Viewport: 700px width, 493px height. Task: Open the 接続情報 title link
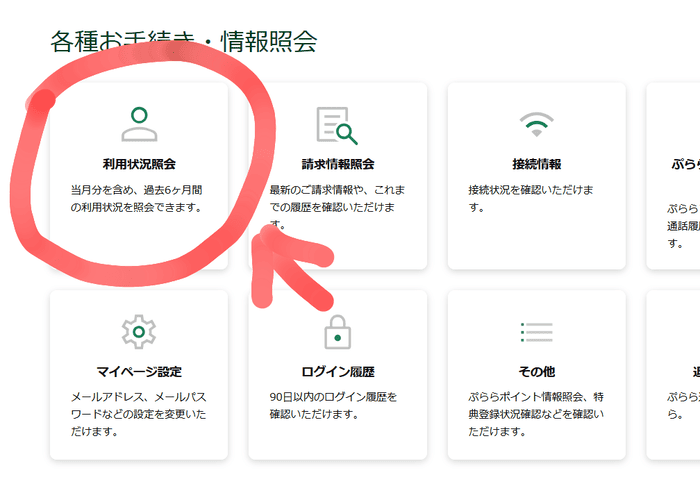pos(537,164)
